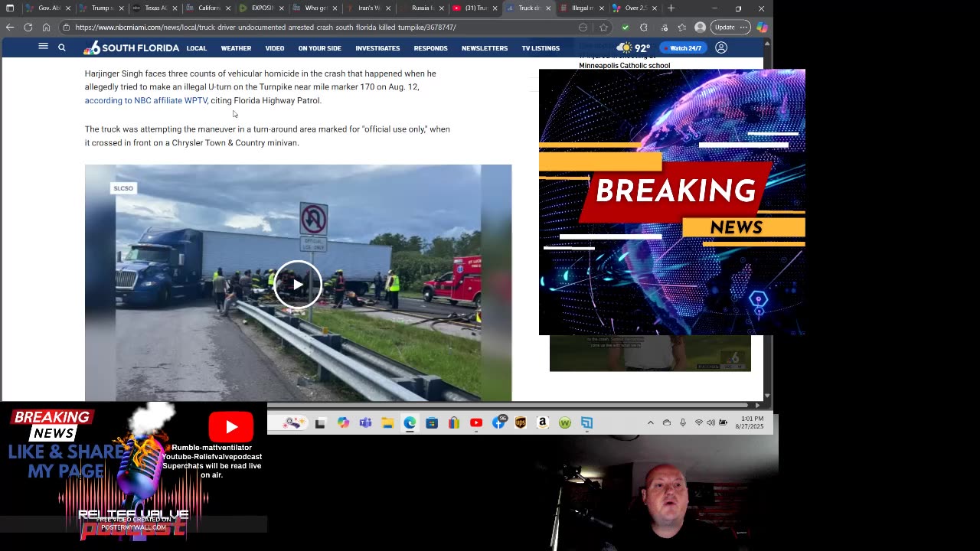
Task: Click the browser back arrow
Action: pyautogui.click(x=10, y=27)
